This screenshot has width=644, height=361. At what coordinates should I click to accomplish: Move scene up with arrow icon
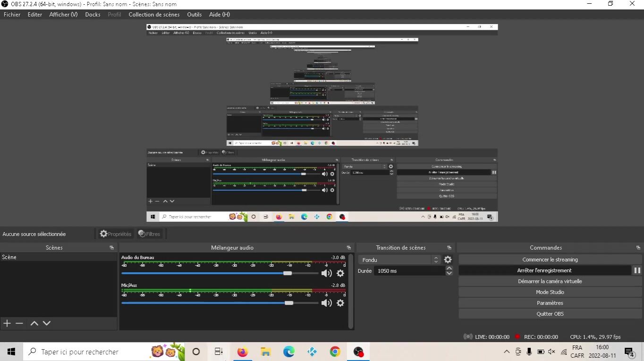(34, 323)
